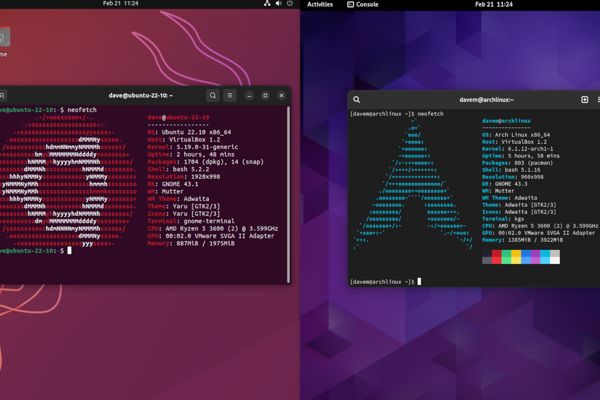Open the hamburger menu in the Ubuntu terminal header
Screen dimensions: 600x400
(x=230, y=95)
